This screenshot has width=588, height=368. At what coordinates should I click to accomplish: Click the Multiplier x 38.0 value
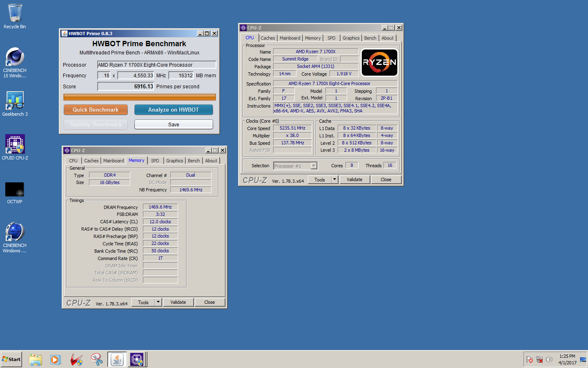pyautogui.click(x=292, y=135)
